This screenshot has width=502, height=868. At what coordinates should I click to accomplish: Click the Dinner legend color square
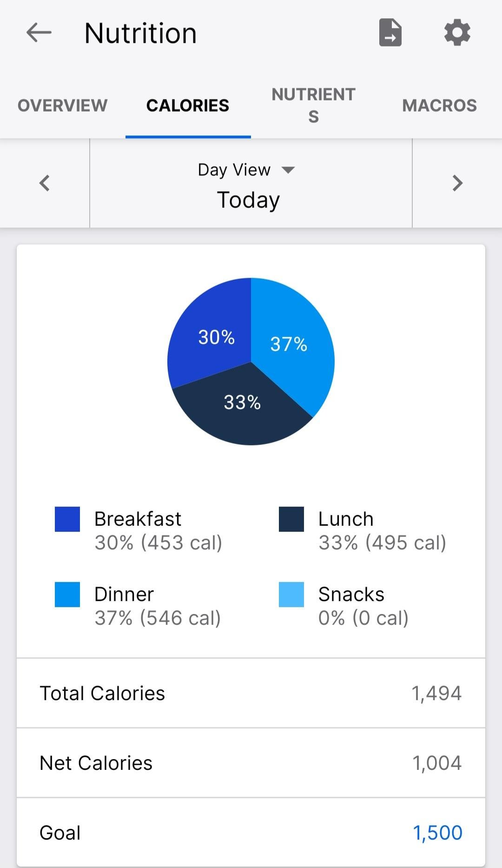67,595
